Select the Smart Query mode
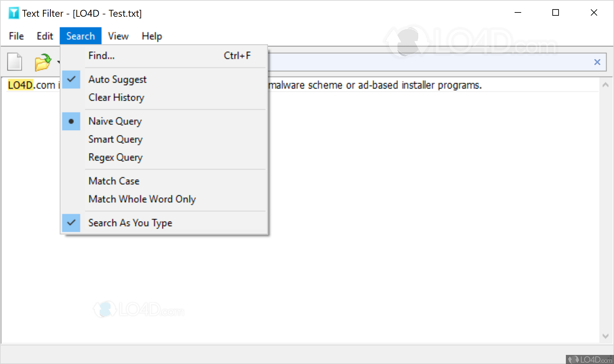614x364 pixels. 115,139
